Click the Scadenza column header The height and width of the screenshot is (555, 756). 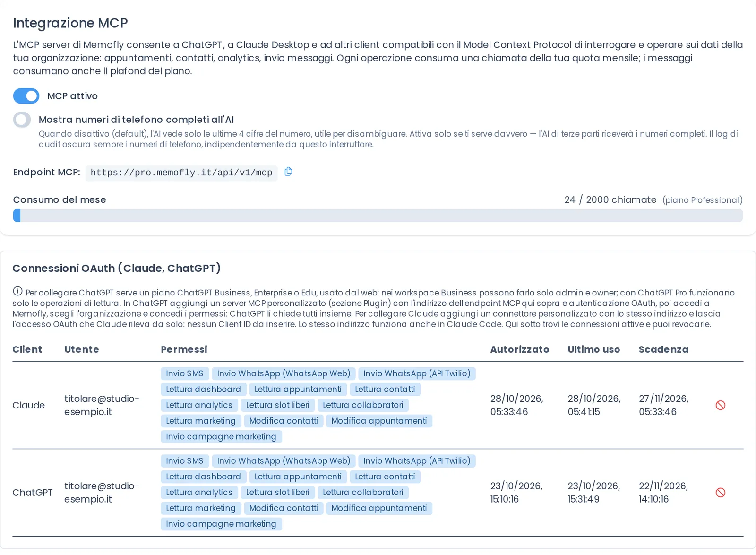click(x=663, y=349)
